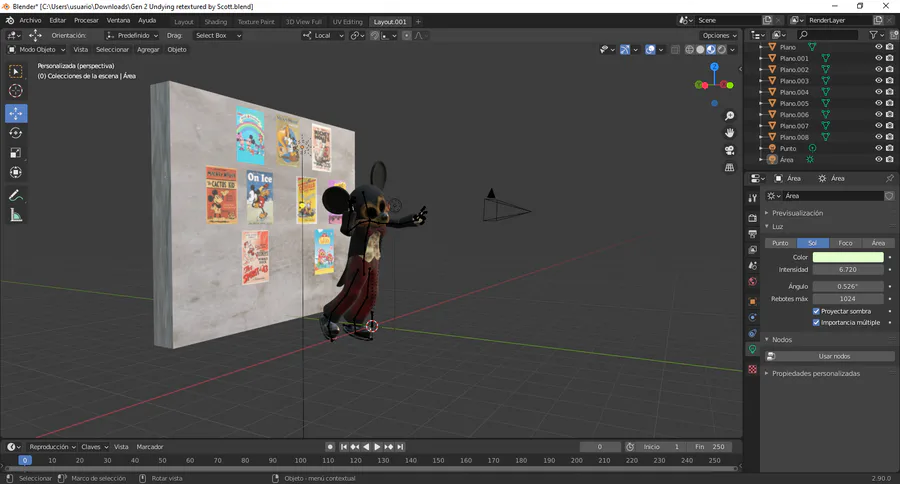Toggle Importancia múltiple checkbox

pyautogui.click(x=816, y=323)
